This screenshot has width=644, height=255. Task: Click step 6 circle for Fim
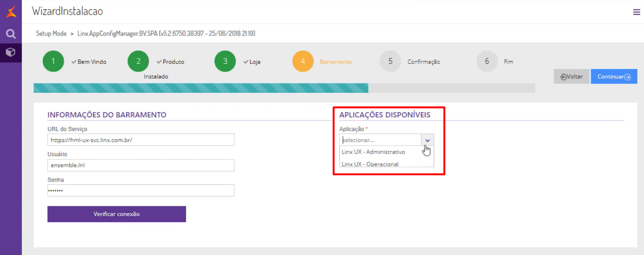pyautogui.click(x=487, y=61)
